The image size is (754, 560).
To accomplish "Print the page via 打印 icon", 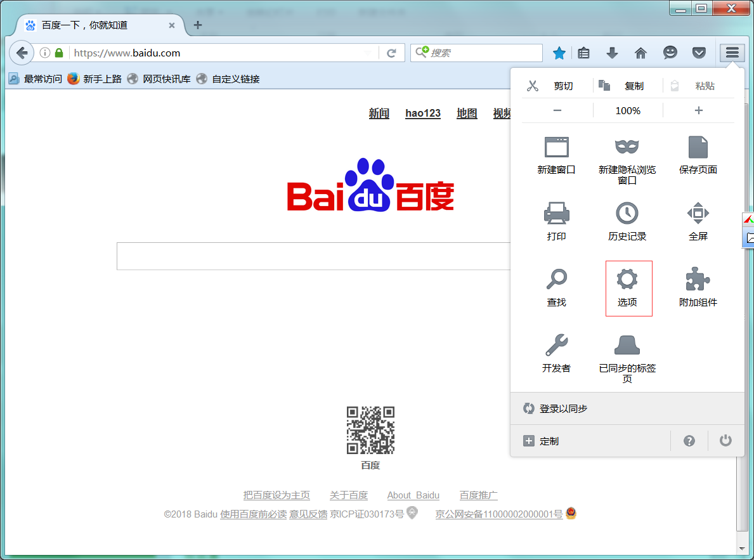I will [x=556, y=221].
